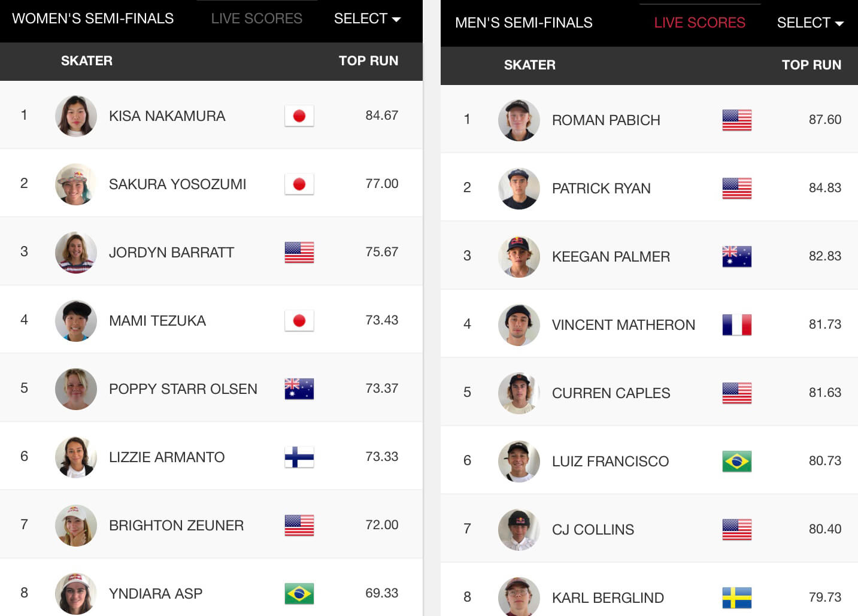Image resolution: width=858 pixels, height=616 pixels.
Task: Sort by women's TOP RUN column header
Action: tap(368, 60)
